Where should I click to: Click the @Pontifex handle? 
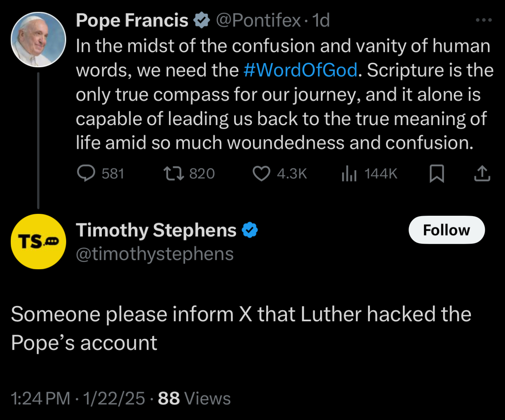tap(258, 20)
